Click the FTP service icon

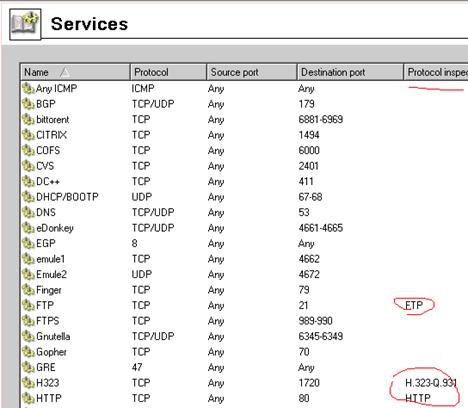[28, 305]
